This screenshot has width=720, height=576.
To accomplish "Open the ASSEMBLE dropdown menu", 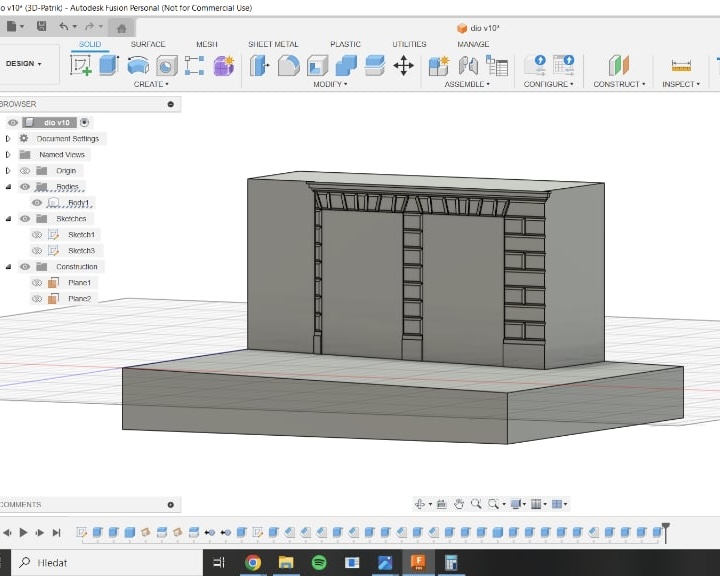I will [467, 84].
